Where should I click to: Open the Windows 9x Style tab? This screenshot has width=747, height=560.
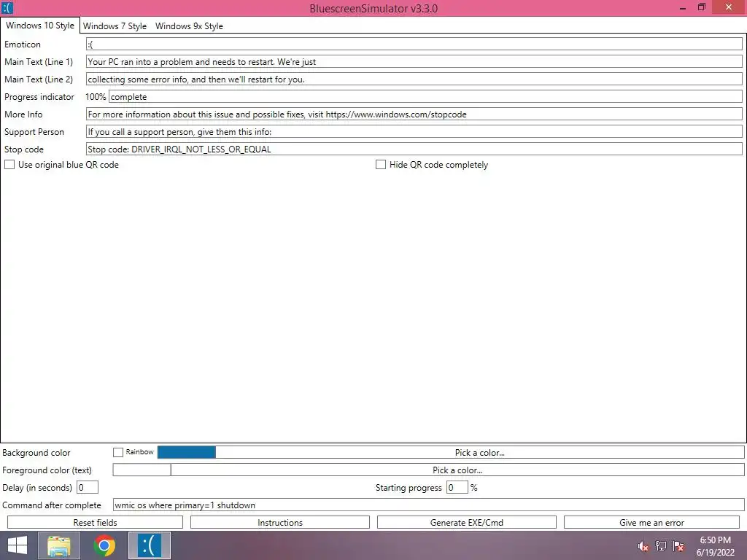189,26
